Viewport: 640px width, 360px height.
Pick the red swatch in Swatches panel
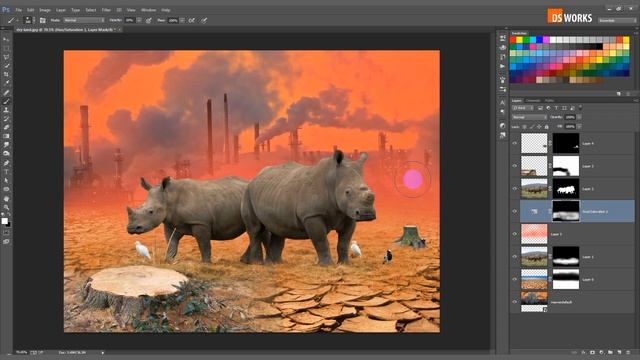pyautogui.click(x=513, y=40)
